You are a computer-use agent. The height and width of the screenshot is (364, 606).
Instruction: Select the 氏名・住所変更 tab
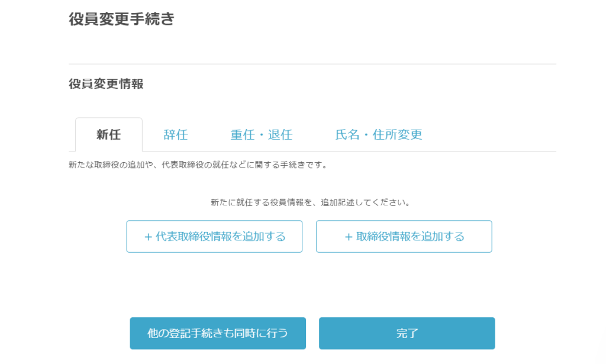tap(379, 134)
